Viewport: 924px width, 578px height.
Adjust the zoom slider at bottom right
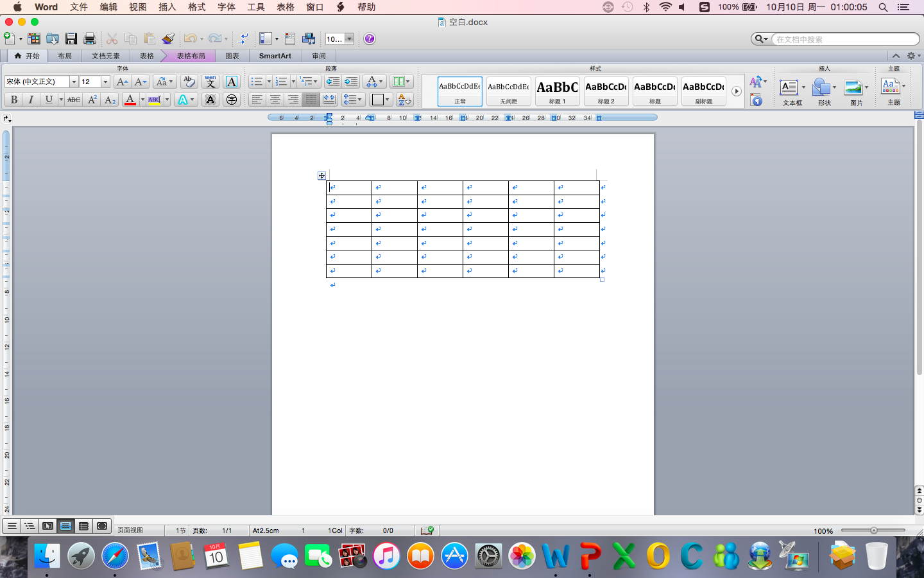pos(873,530)
